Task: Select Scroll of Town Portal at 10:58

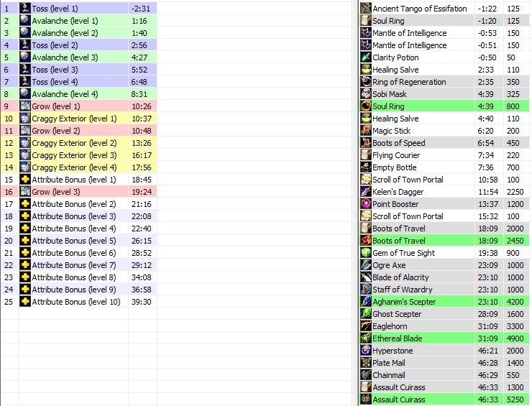Action: point(408,180)
